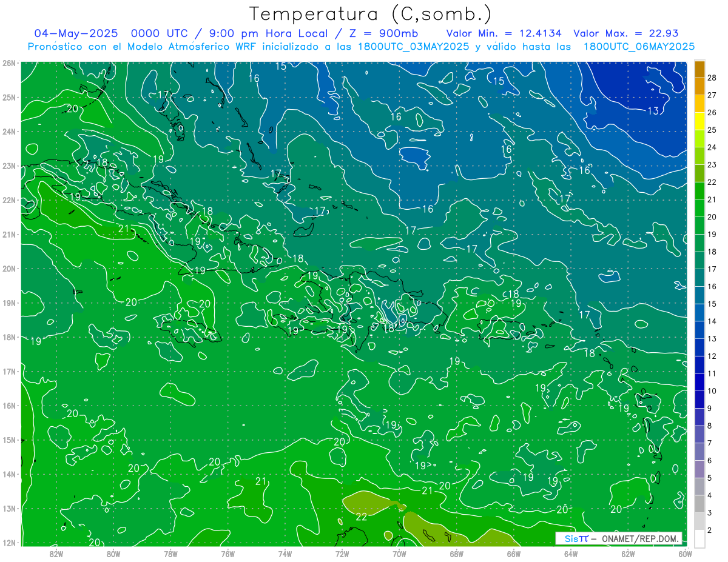Click the '60W' longitude label
This screenshot has width=728, height=562.
(685, 553)
